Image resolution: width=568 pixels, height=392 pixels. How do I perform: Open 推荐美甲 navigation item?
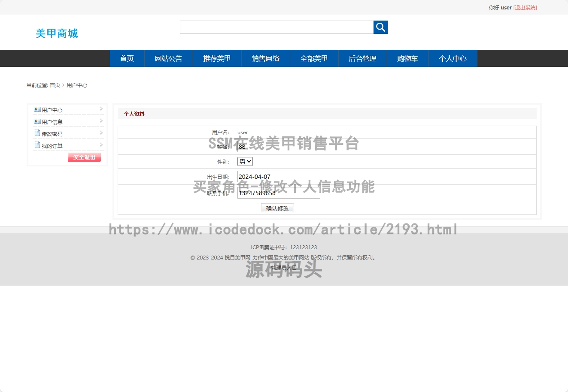pyautogui.click(x=217, y=58)
